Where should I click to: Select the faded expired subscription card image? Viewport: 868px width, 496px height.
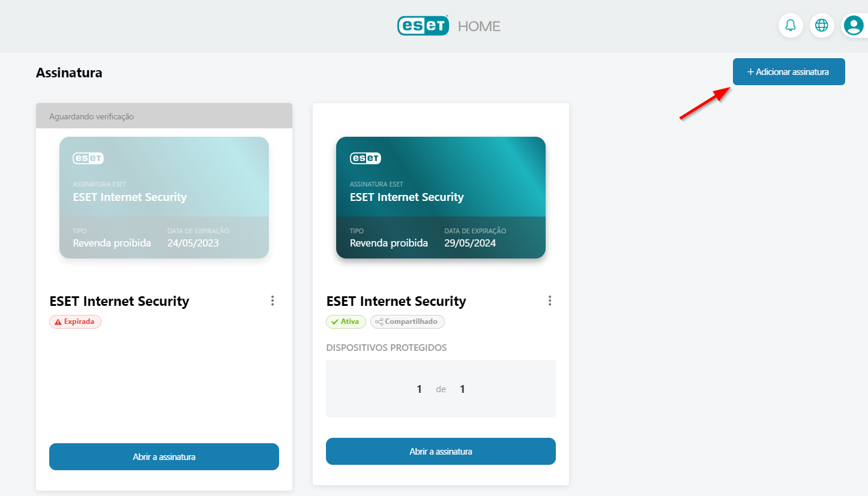click(x=164, y=197)
